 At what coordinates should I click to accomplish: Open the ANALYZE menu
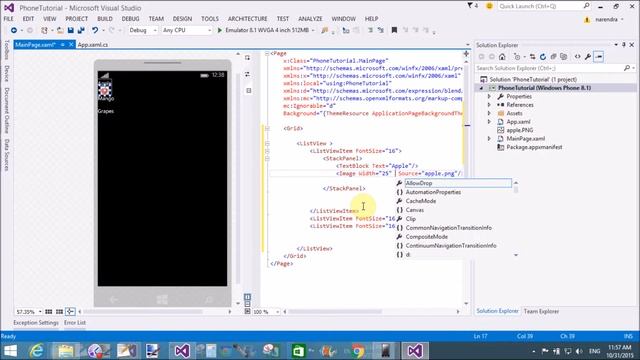[x=310, y=19]
